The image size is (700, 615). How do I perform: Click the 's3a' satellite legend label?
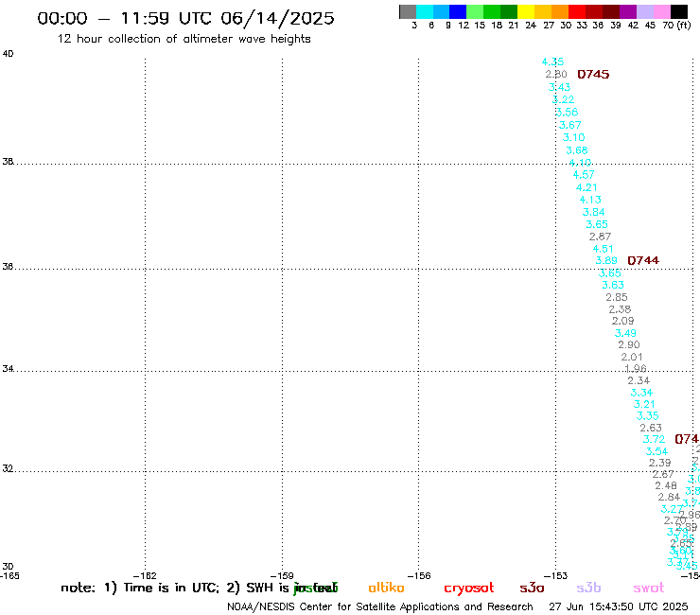click(532, 588)
